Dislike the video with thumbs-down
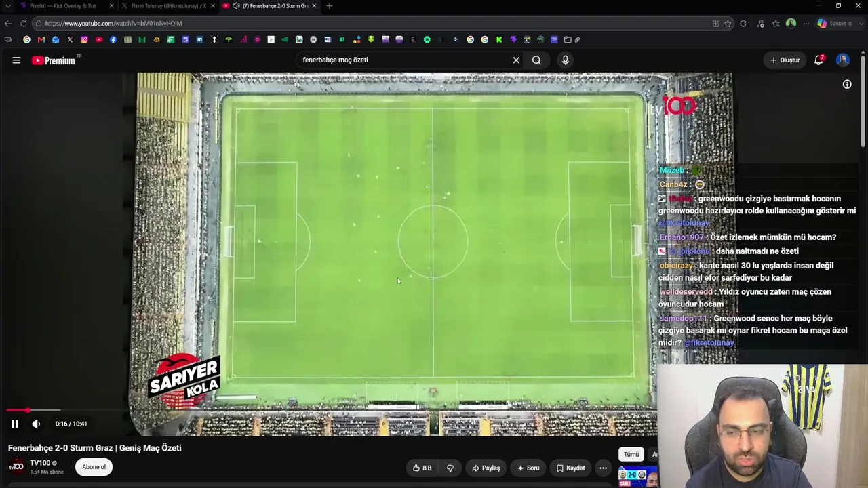This screenshot has height=488, width=868. pos(450,468)
